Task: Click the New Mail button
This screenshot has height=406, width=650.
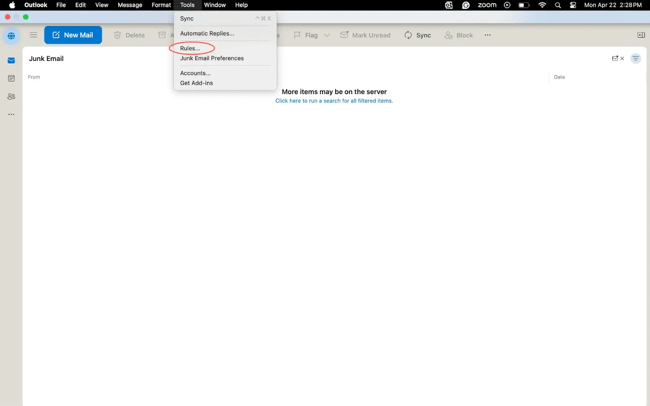Action: [x=73, y=35]
